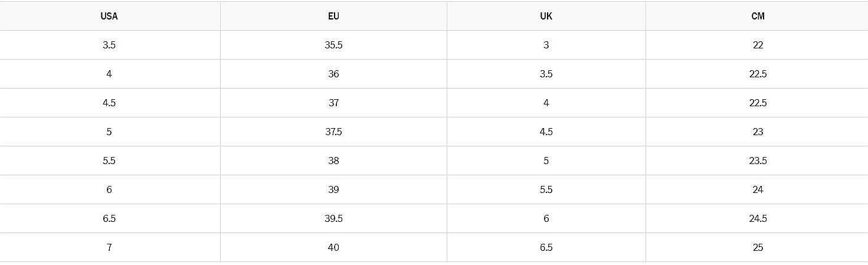Choose the EU size 37.5 cell
The width and height of the screenshot is (868, 265).
pyautogui.click(x=333, y=132)
